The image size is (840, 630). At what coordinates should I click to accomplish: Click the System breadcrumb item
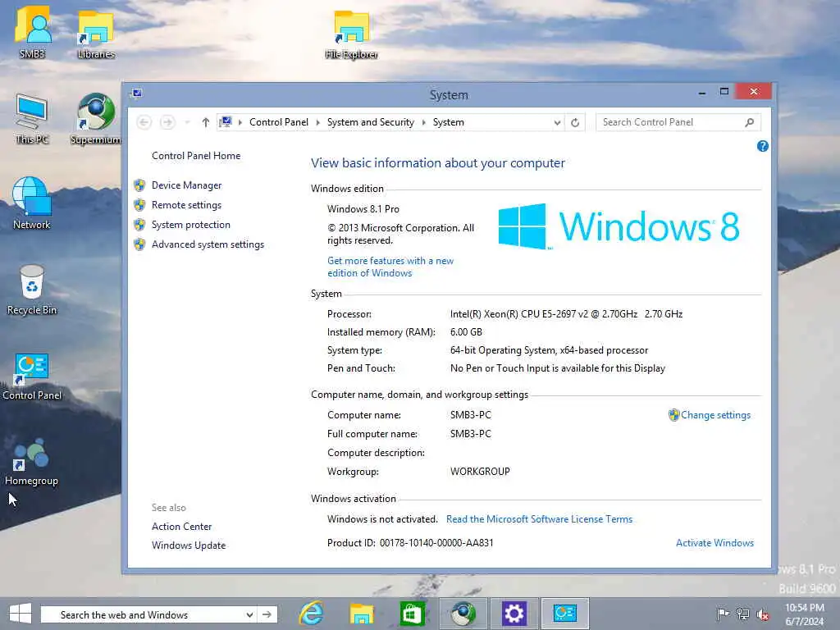(449, 122)
